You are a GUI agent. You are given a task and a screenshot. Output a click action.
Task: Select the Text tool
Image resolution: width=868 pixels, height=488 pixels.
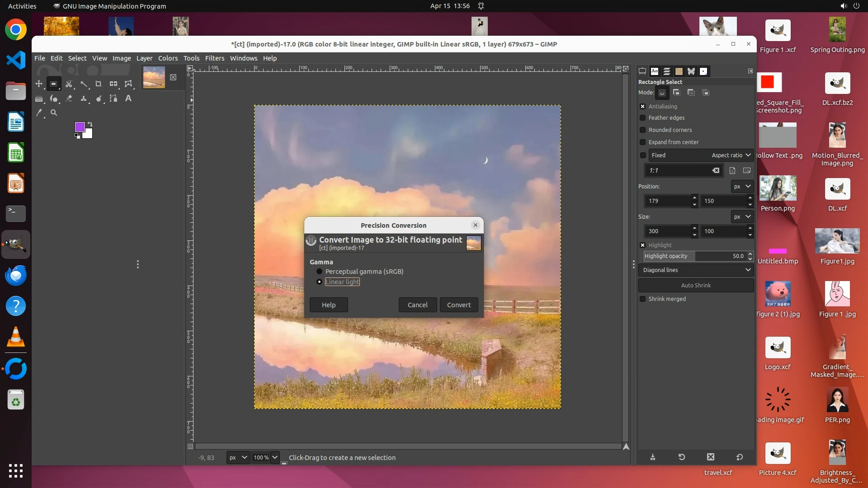pyautogui.click(x=128, y=99)
